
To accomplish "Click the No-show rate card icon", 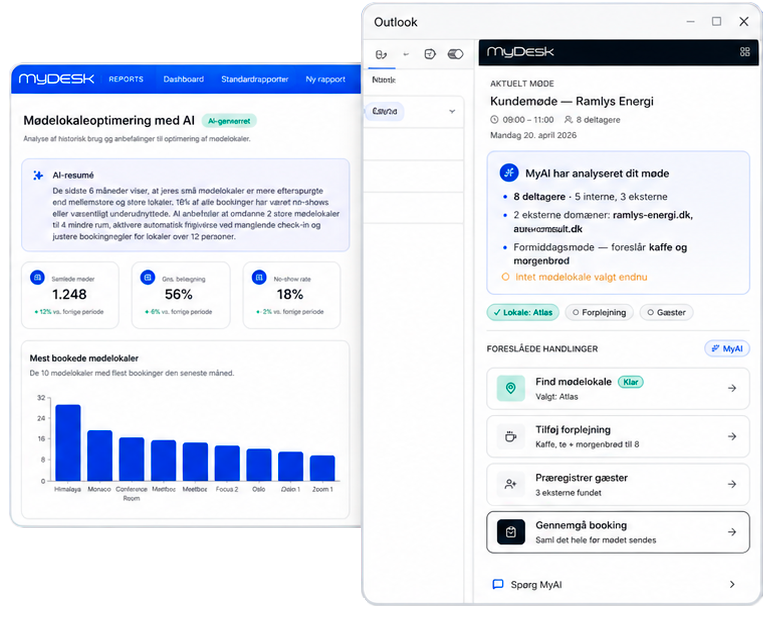I will tap(259, 278).
